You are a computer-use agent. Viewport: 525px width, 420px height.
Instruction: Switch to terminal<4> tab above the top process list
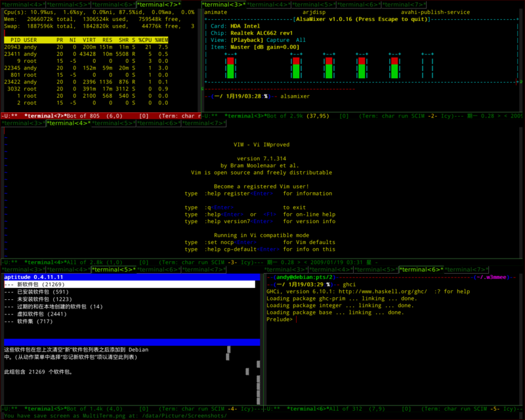[23, 5]
